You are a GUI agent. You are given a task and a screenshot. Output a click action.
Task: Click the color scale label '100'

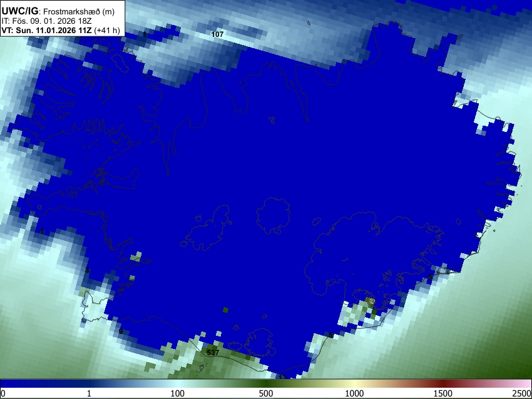(x=178, y=393)
